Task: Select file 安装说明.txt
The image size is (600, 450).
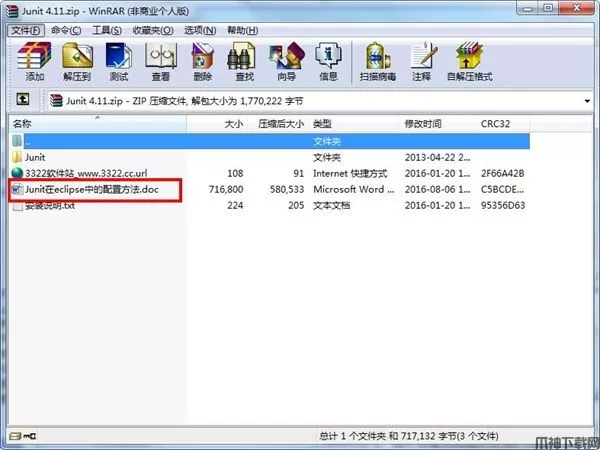Action: 50,206
